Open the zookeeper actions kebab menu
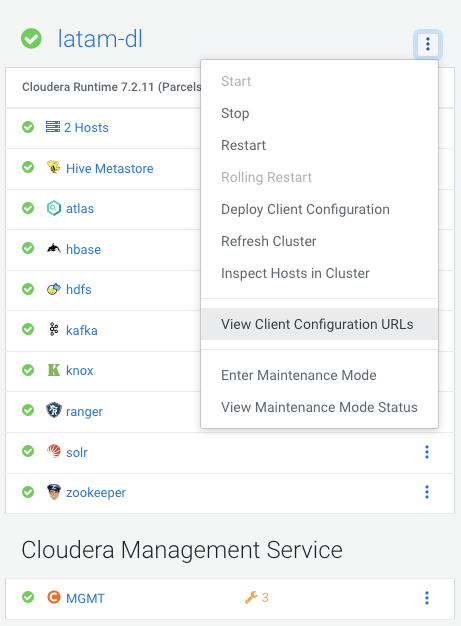 (x=427, y=492)
